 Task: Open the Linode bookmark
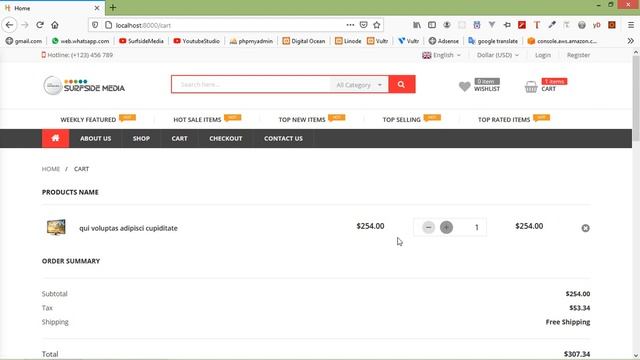pos(348,41)
